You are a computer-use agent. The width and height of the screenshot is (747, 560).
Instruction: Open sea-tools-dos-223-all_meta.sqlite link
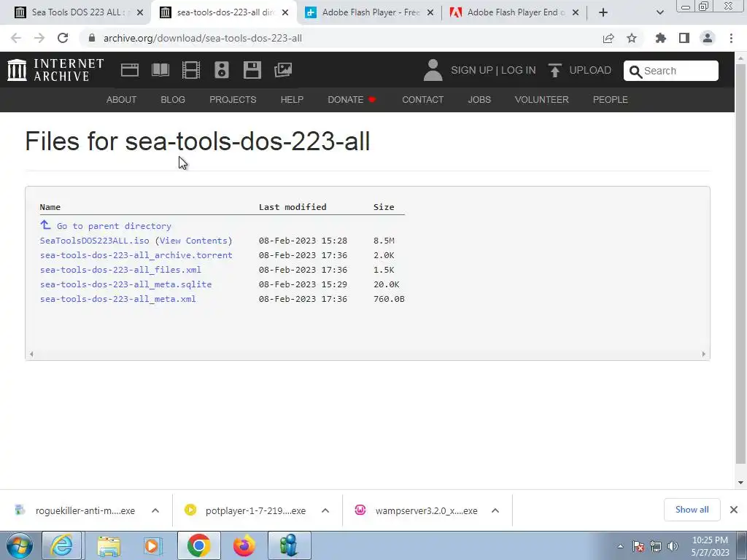pyautogui.click(x=125, y=284)
